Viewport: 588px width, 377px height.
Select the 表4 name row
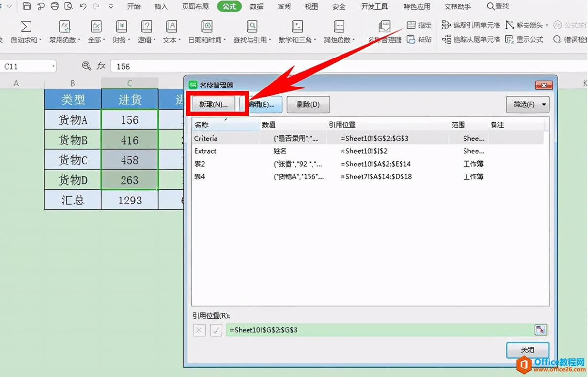[x=368, y=176]
